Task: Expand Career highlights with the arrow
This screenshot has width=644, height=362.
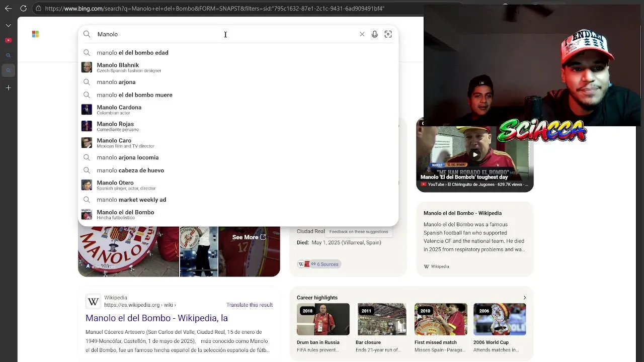Action: point(524,298)
